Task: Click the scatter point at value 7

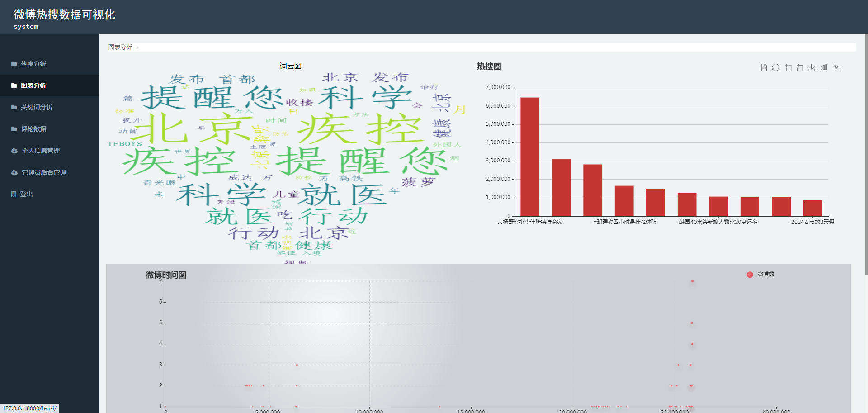Action: point(692,281)
